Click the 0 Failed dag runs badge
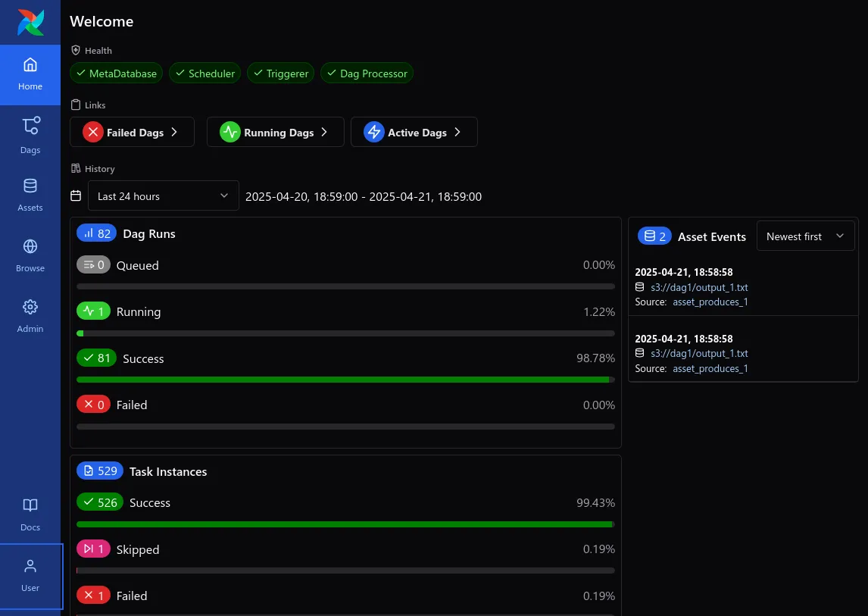 [93, 405]
